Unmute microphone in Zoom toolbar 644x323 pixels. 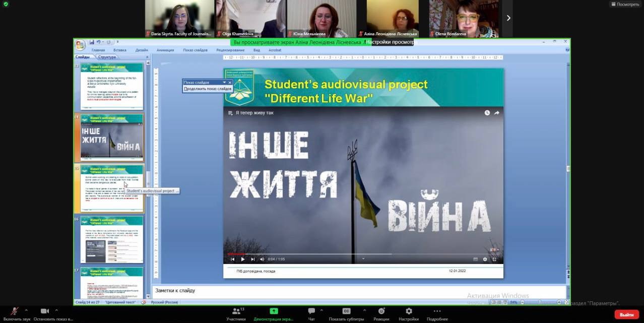tap(15, 311)
